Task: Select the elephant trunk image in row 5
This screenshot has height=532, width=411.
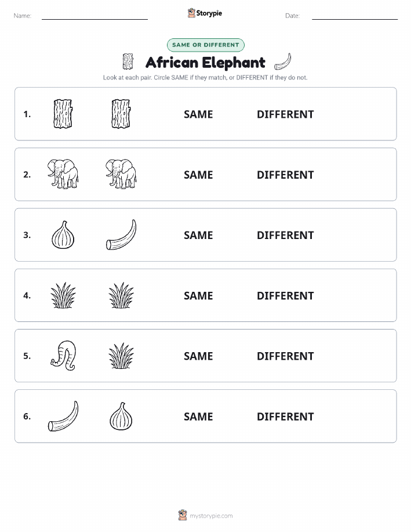Action: [63, 356]
